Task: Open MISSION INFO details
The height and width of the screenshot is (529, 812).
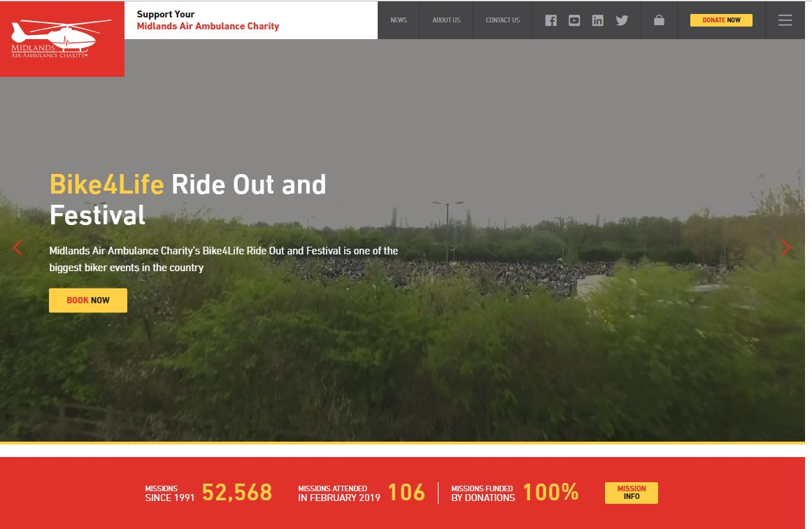Action: tap(631, 493)
